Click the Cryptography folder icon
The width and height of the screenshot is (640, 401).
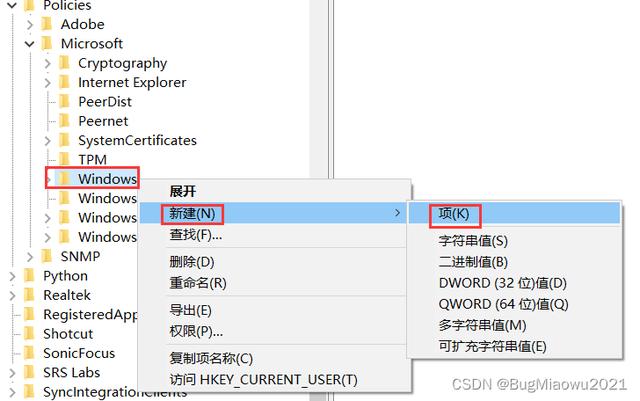coord(64,63)
